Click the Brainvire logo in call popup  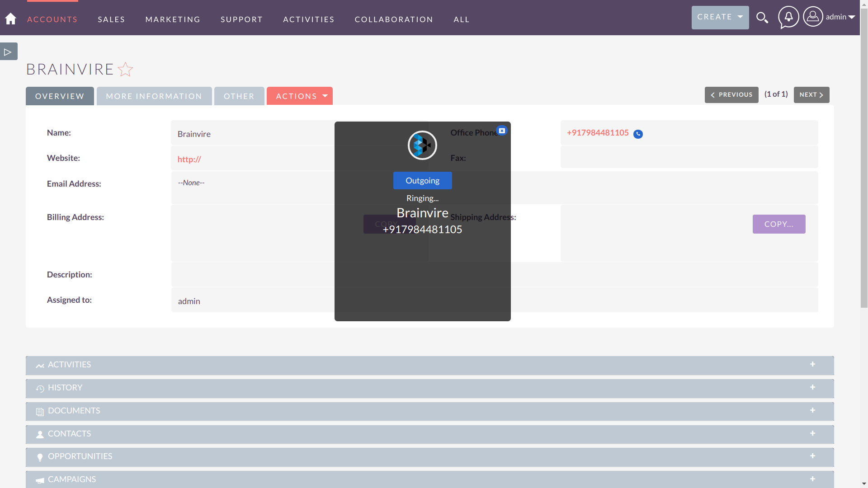422,145
